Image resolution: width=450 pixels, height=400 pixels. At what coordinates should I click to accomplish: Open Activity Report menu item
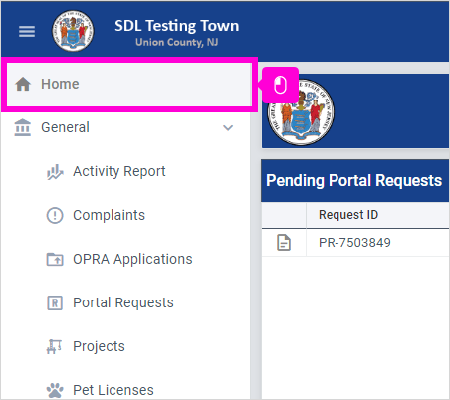[119, 171]
